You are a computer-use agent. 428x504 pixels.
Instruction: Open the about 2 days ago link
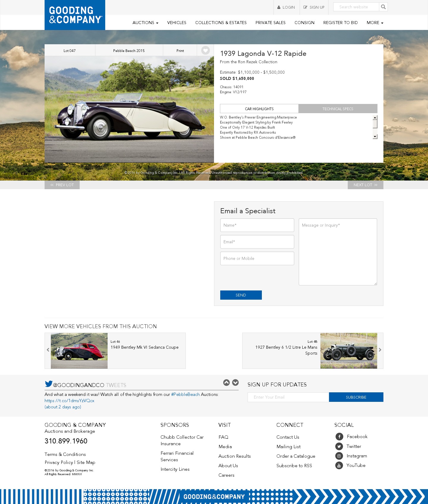(x=63, y=407)
